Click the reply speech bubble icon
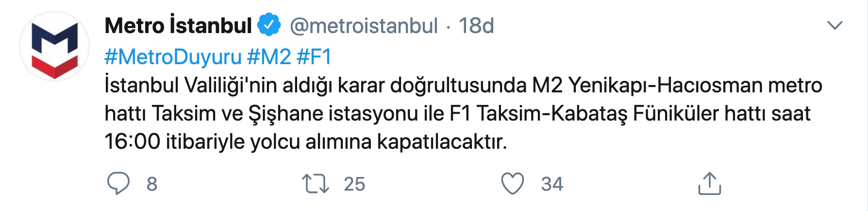 point(118,184)
